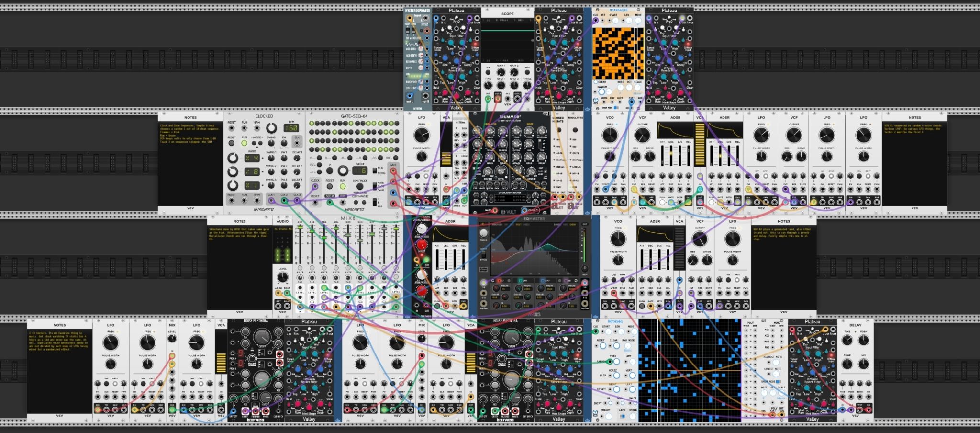Image resolution: width=980 pixels, height=433 pixels.
Task: Click the NoteSeq POLY OUT GATE jack
Action: tap(781, 415)
